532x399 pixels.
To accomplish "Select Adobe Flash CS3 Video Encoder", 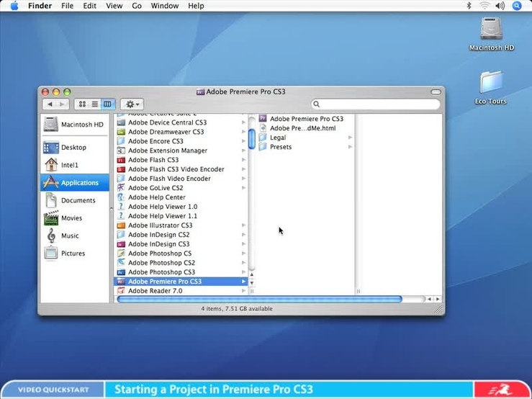I will click(181, 169).
